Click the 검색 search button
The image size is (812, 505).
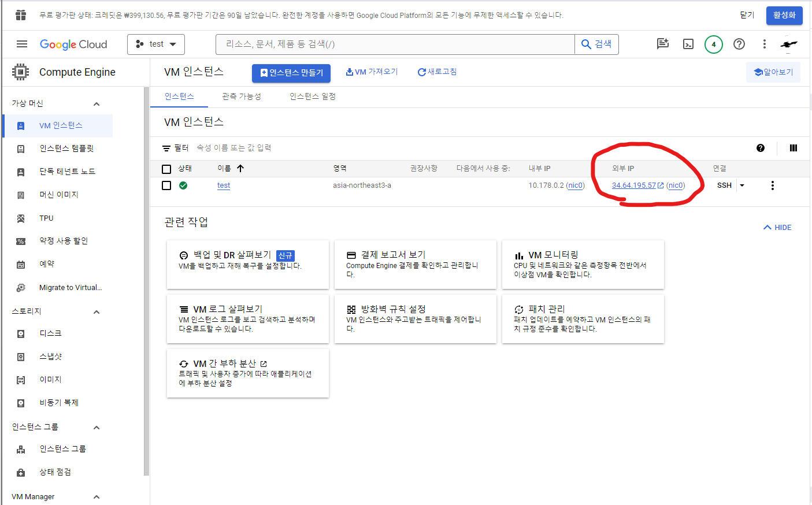coord(596,44)
